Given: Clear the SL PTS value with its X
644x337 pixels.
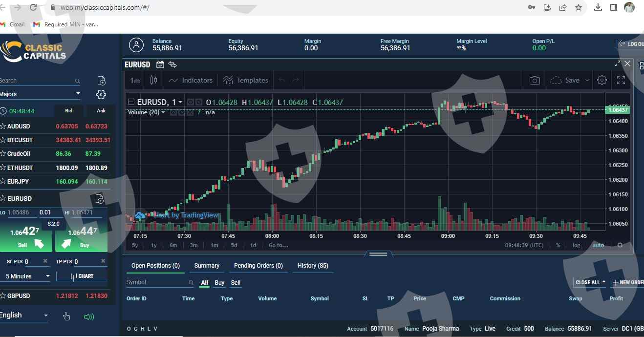Looking at the screenshot, I should point(45,261).
